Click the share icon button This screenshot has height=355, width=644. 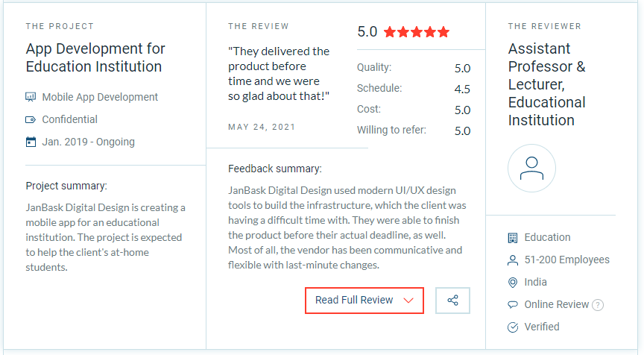(x=452, y=300)
